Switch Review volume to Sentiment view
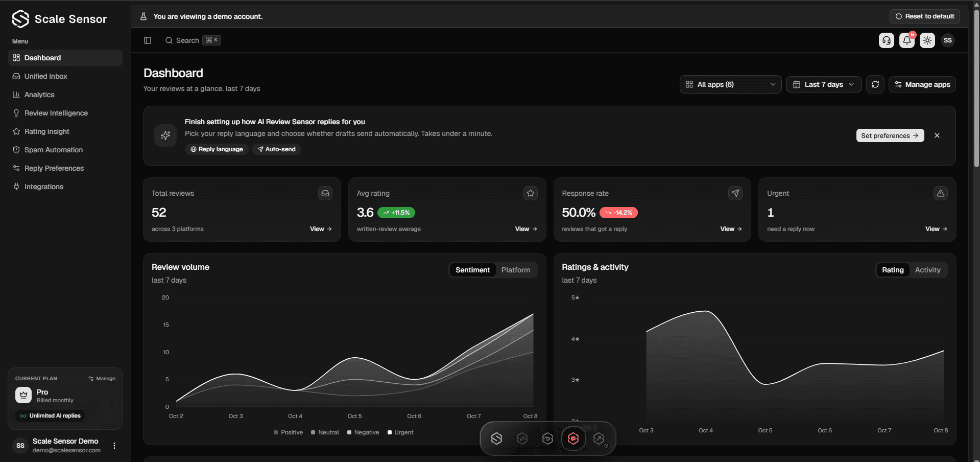The width and height of the screenshot is (980, 462). click(473, 270)
